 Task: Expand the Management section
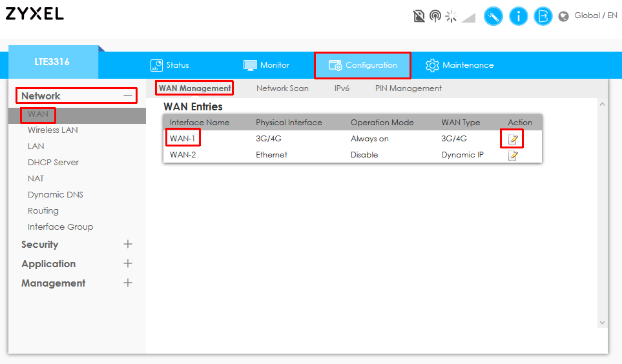tap(128, 283)
